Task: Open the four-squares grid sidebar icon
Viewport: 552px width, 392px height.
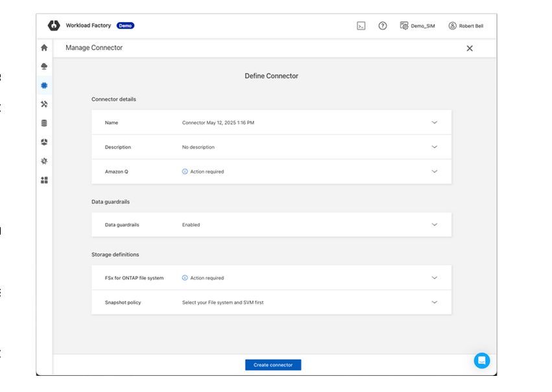Action: click(x=44, y=180)
